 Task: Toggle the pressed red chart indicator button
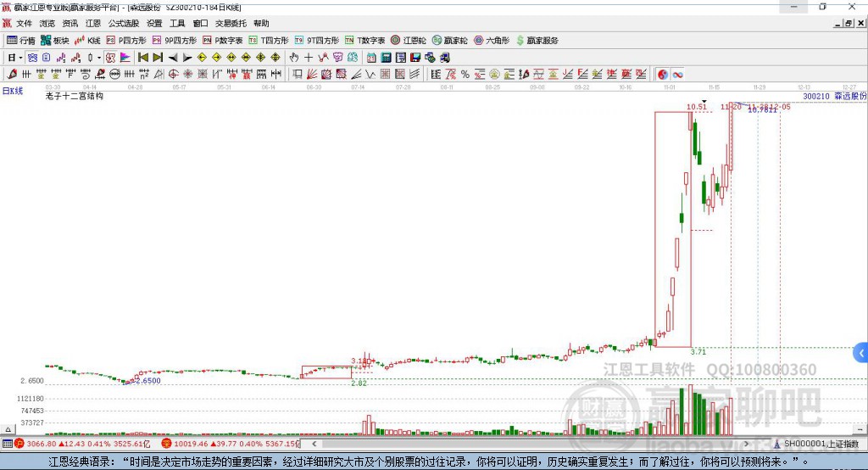pyautogui.click(x=111, y=58)
